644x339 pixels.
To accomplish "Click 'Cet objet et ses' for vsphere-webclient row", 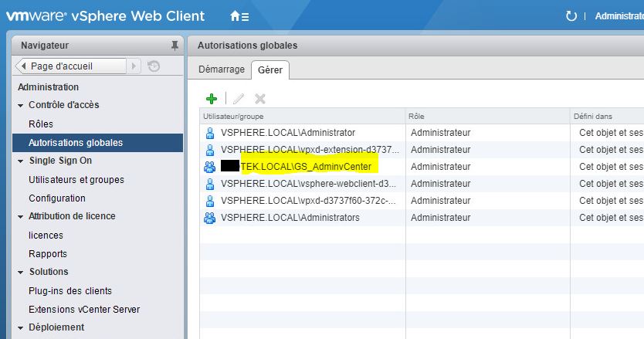I will (611, 184).
